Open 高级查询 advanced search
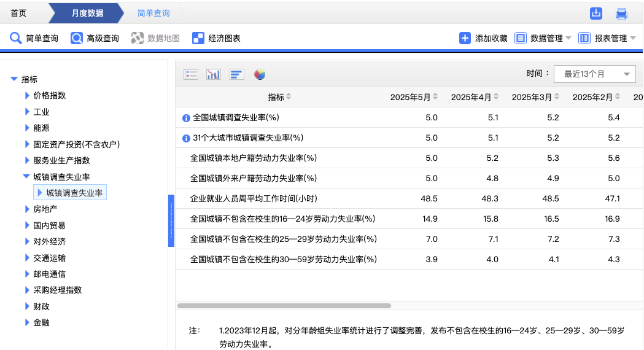The width and height of the screenshot is (644, 350). coord(95,38)
